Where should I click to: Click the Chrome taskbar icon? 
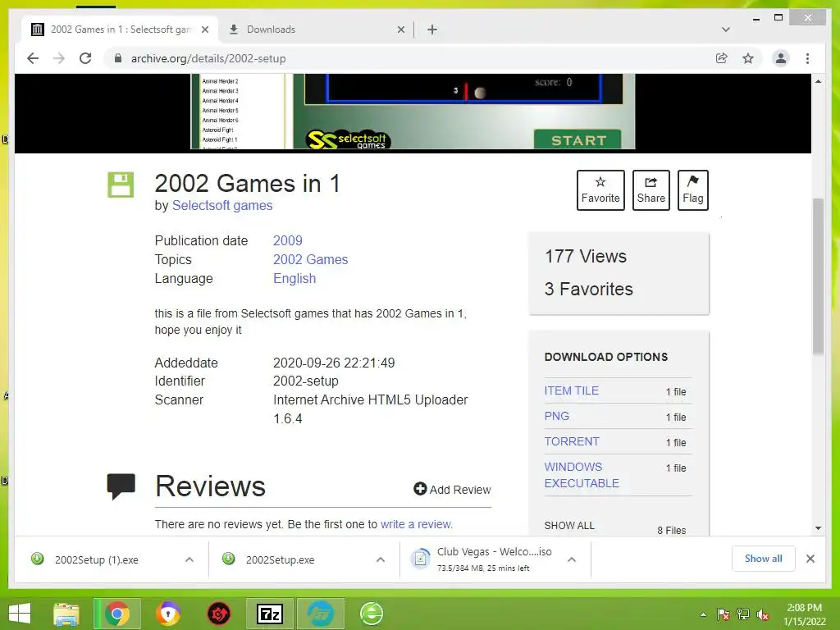tap(117, 614)
